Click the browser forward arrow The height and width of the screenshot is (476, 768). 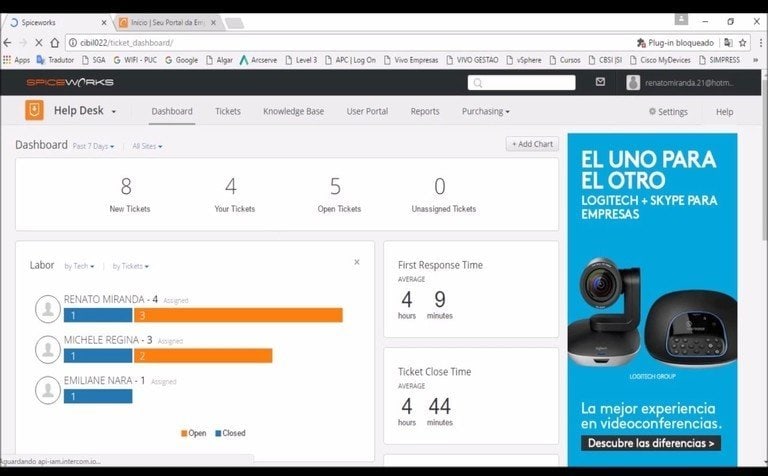tap(23, 43)
